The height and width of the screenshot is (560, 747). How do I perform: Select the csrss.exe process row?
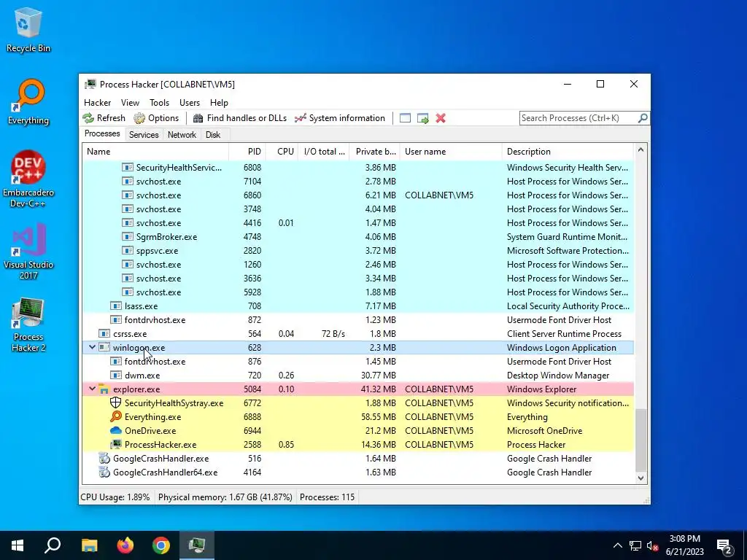[x=357, y=334]
